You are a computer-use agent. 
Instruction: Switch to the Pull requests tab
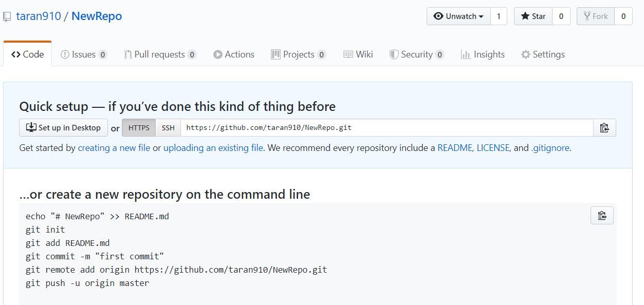[159, 54]
